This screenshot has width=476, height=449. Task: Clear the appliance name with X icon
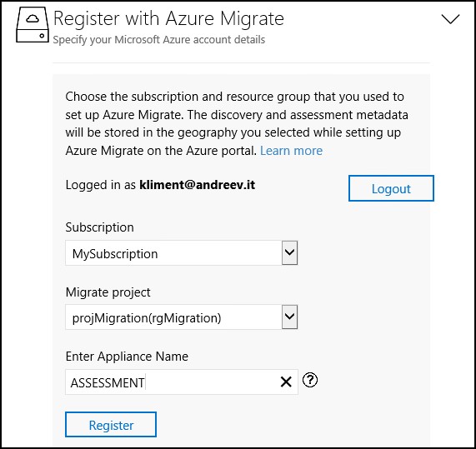pyautogui.click(x=286, y=382)
